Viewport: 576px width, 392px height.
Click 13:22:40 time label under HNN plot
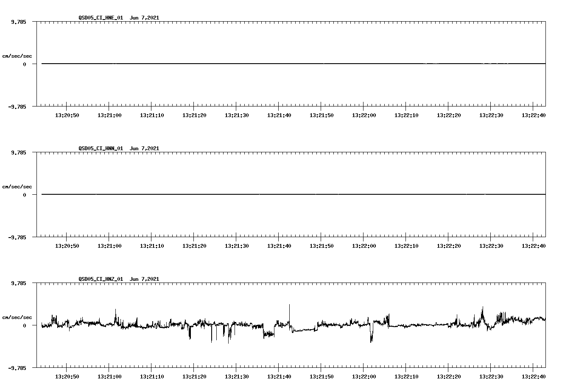(534, 246)
